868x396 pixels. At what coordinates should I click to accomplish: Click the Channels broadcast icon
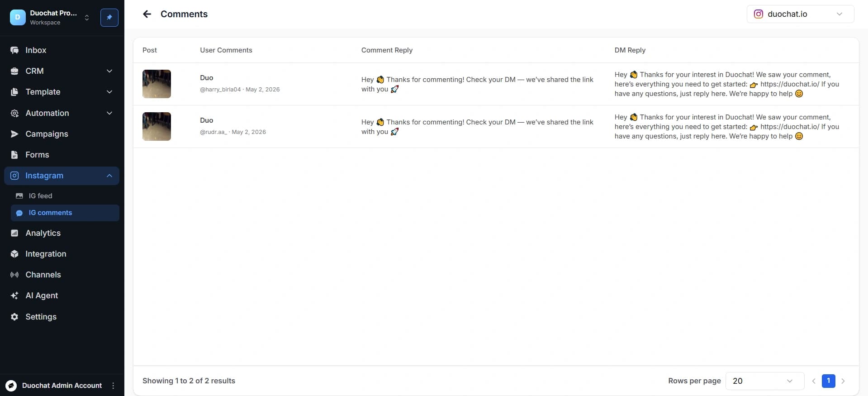pos(14,275)
